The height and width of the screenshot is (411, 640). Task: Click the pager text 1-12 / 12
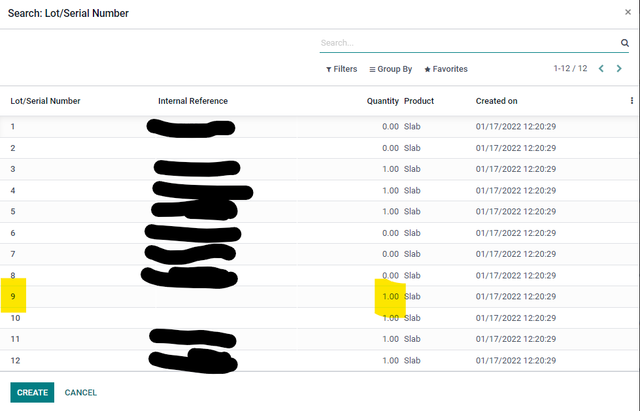(x=570, y=69)
